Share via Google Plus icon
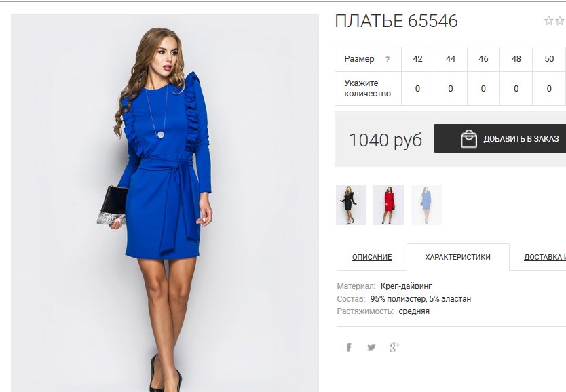Screen dimensions: 566x392 [x=394, y=347]
